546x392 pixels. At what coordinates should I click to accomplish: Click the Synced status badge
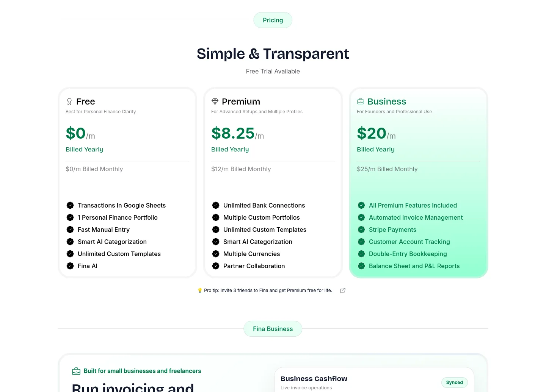pos(455,383)
